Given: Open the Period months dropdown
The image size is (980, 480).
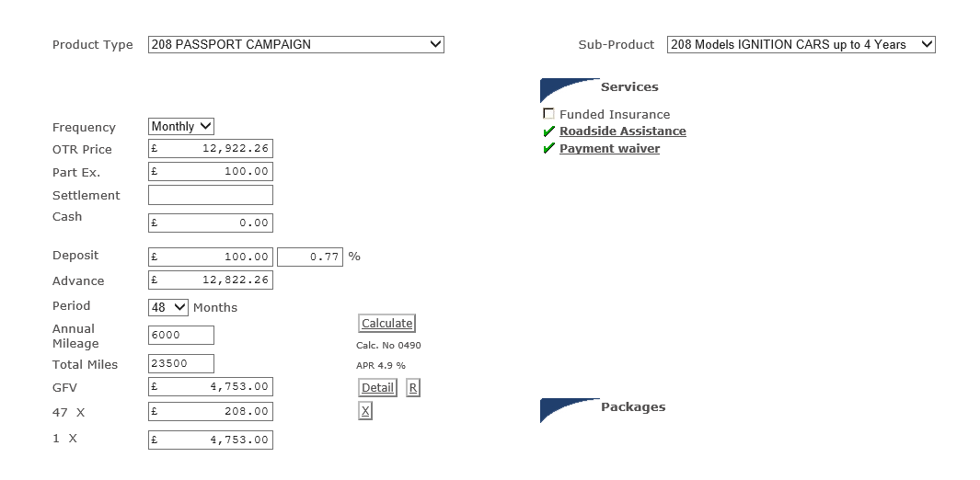Looking at the screenshot, I should pos(168,307).
